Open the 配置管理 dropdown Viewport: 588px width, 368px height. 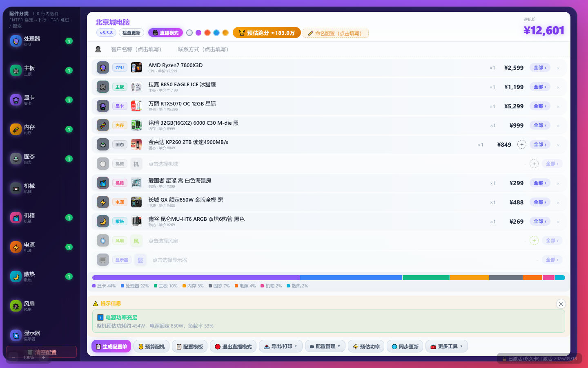point(325,346)
